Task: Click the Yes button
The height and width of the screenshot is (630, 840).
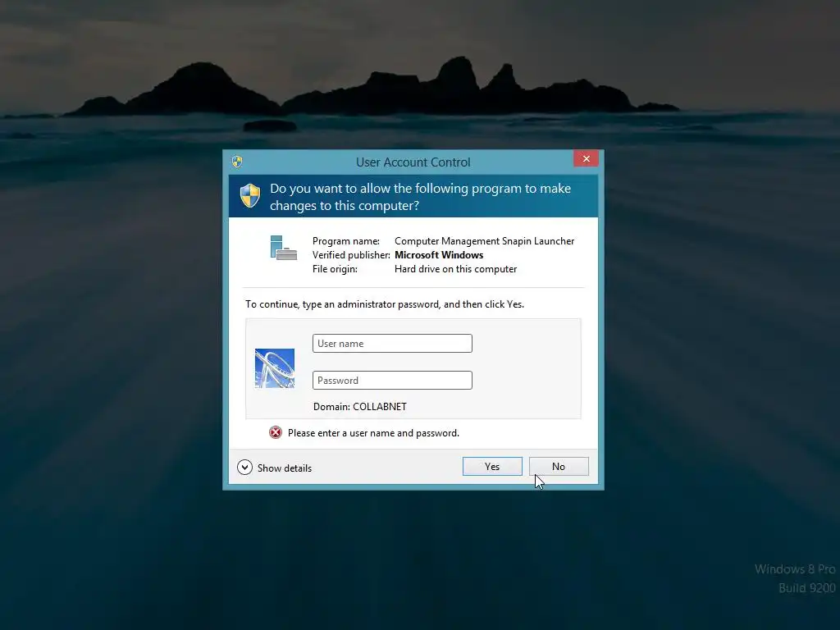Action: [492, 467]
